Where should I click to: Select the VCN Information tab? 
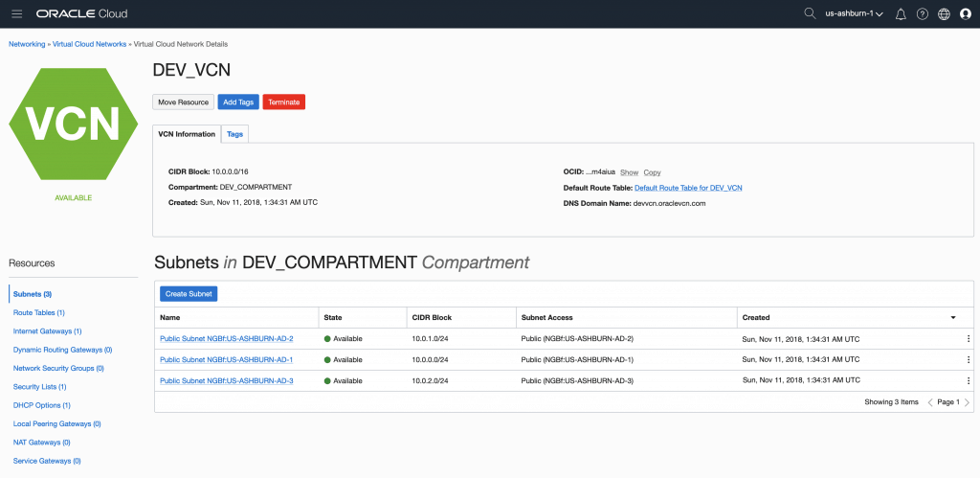tap(187, 134)
